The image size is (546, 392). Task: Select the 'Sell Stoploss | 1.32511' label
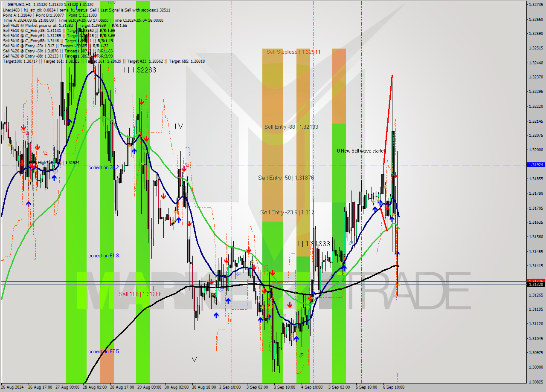coord(293,52)
